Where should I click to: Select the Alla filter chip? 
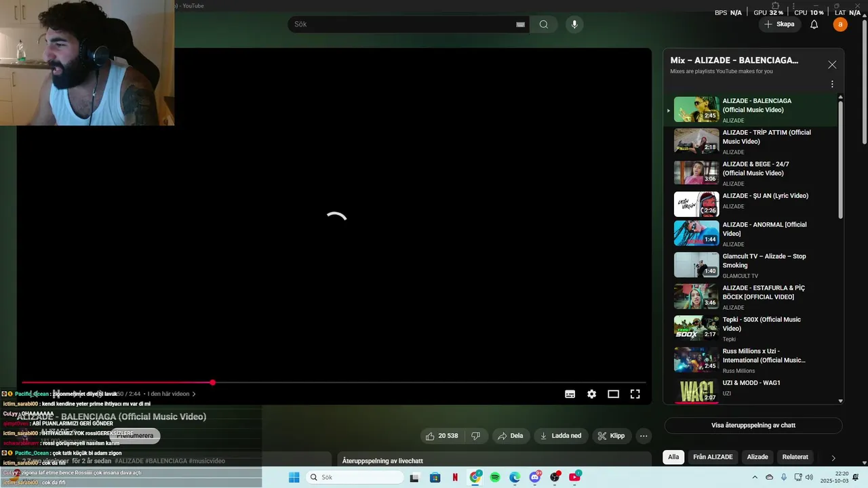point(673,457)
